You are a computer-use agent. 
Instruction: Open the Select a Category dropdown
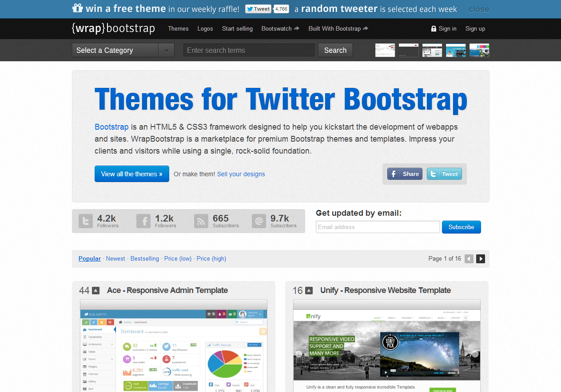click(x=123, y=50)
